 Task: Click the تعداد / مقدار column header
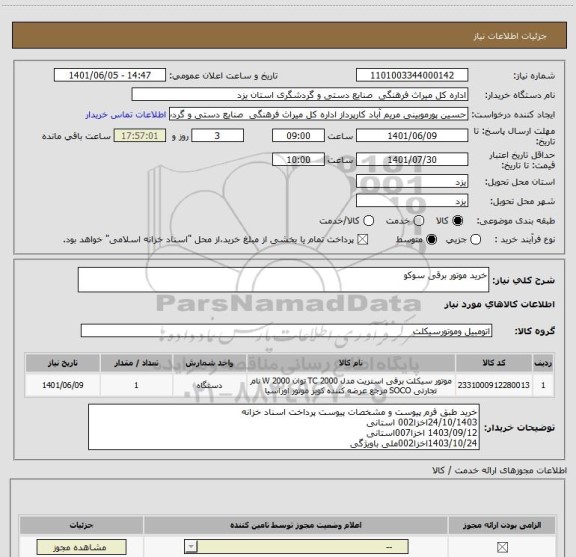coord(136,363)
